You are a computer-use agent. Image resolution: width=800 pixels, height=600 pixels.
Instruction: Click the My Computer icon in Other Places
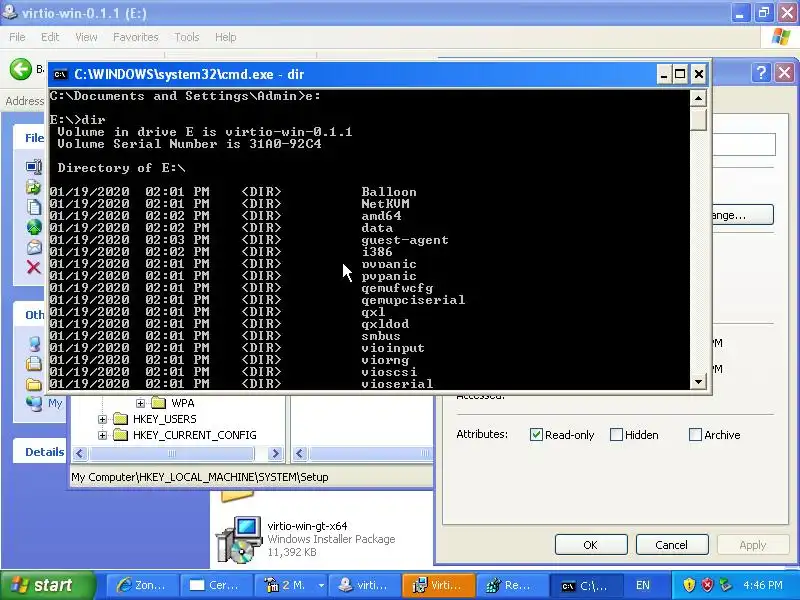(34, 343)
